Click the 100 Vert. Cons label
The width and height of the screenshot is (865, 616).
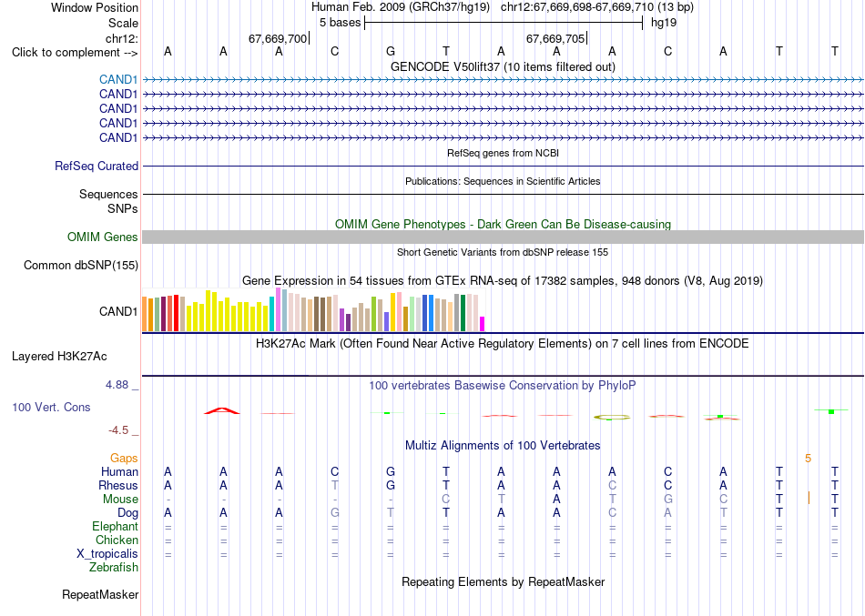(x=51, y=407)
